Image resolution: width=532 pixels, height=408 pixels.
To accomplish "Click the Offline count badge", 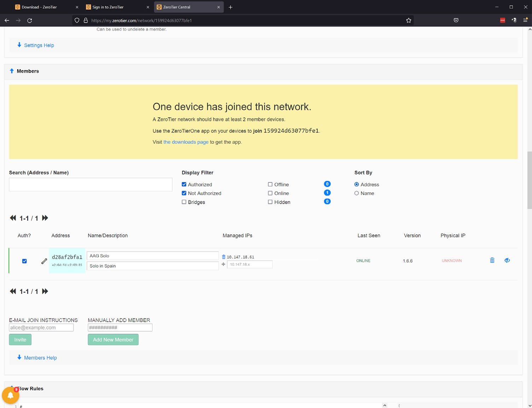I will coord(327,184).
